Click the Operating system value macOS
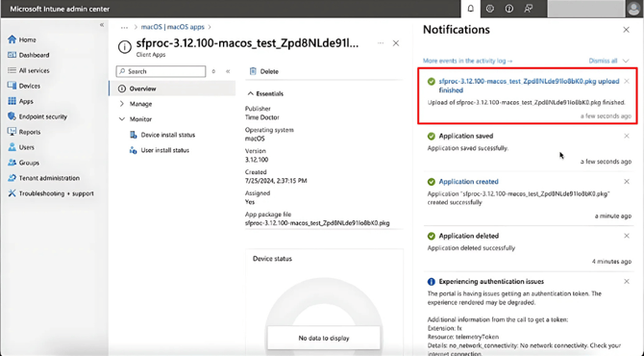The height and width of the screenshot is (356, 644). 255,139
